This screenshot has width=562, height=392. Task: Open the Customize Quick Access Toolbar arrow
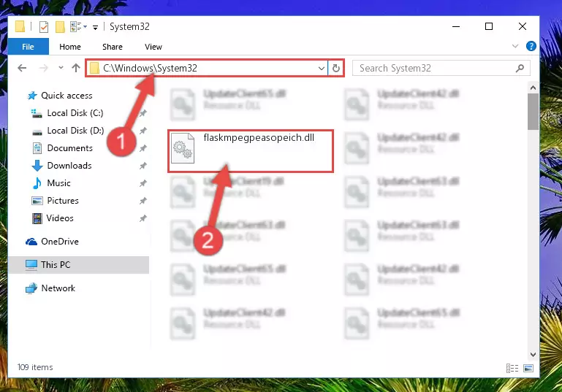[x=95, y=27]
